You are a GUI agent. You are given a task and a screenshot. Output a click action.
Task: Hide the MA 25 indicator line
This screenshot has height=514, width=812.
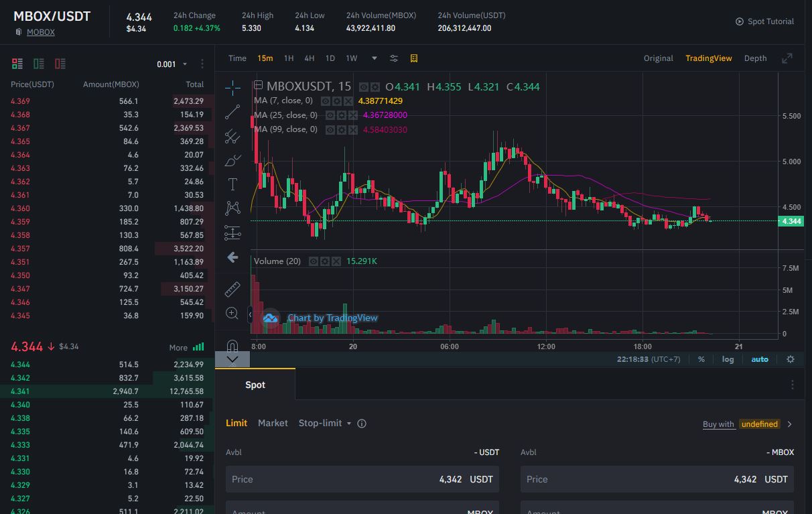330,115
